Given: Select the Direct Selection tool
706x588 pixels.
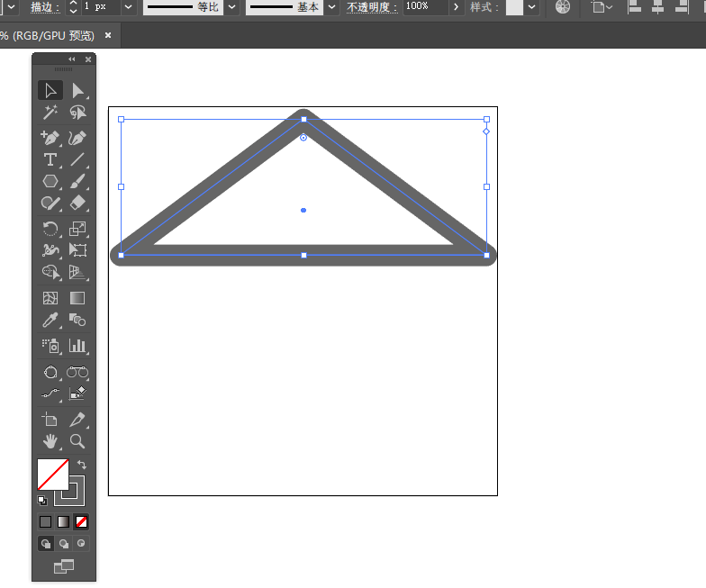Looking at the screenshot, I should (78, 90).
